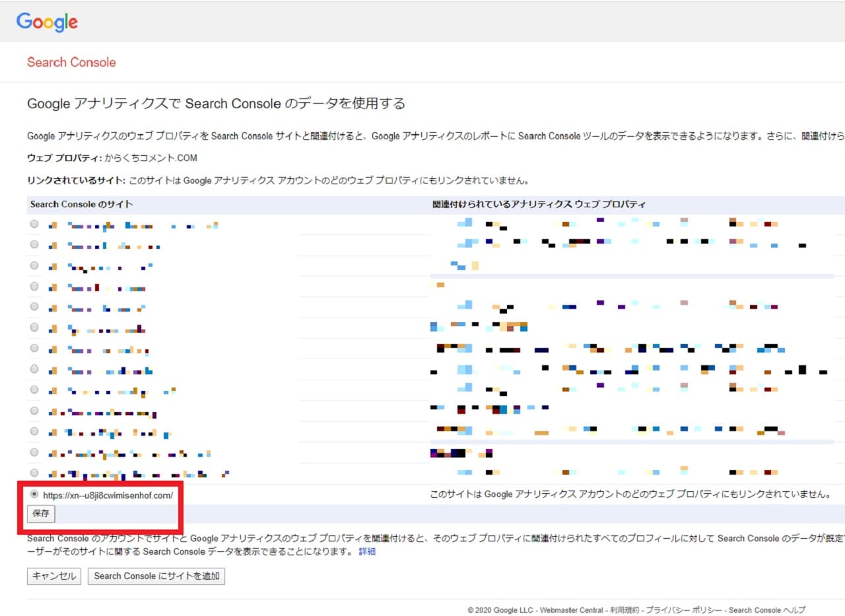Select the first radio button in site list

pyautogui.click(x=34, y=224)
